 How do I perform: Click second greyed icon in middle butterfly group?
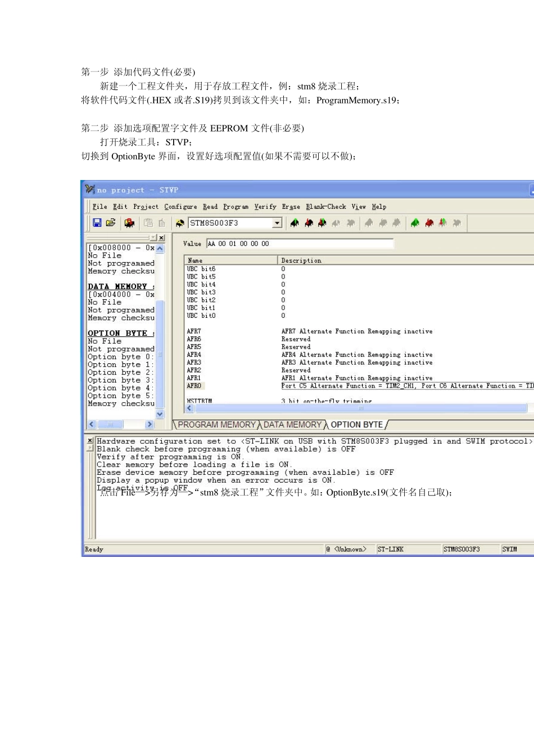[383, 223]
